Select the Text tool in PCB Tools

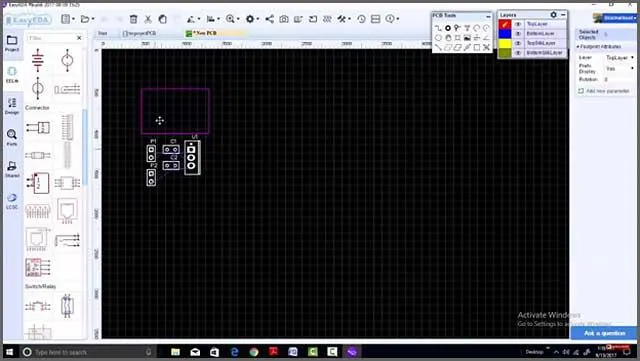467,28
